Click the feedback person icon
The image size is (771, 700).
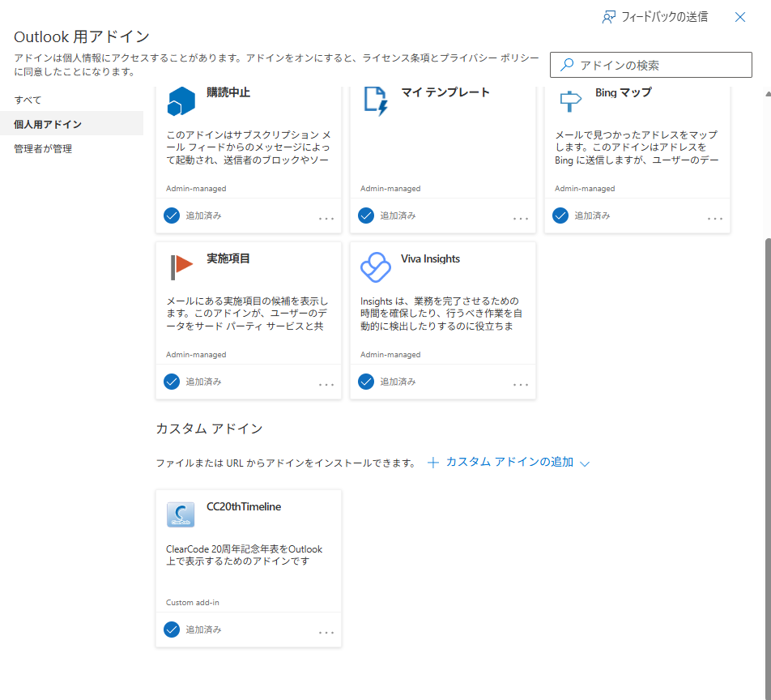coord(609,17)
